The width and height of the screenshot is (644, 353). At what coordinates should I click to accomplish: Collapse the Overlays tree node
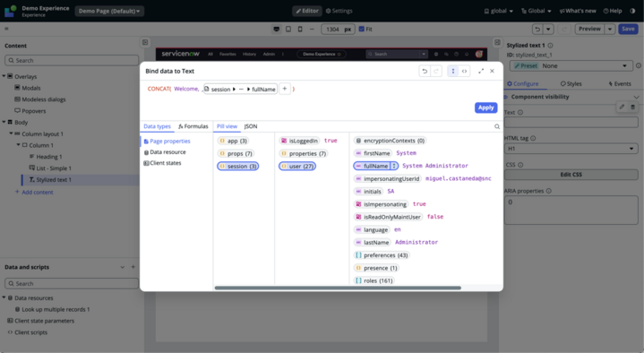pos(4,76)
